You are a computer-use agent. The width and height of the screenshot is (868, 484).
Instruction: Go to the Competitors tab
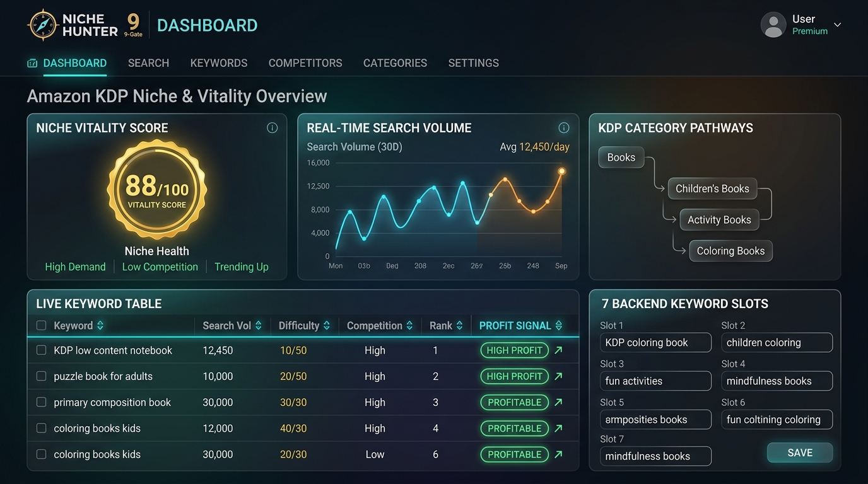click(305, 63)
